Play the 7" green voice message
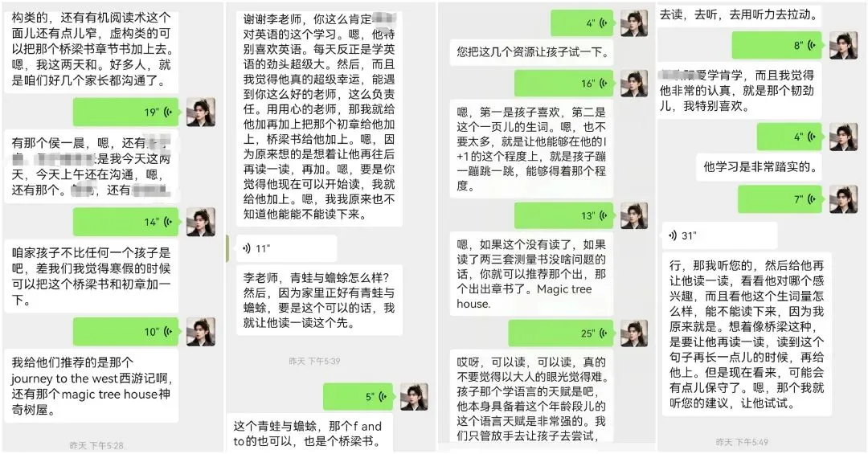The image size is (868, 454). point(780,199)
